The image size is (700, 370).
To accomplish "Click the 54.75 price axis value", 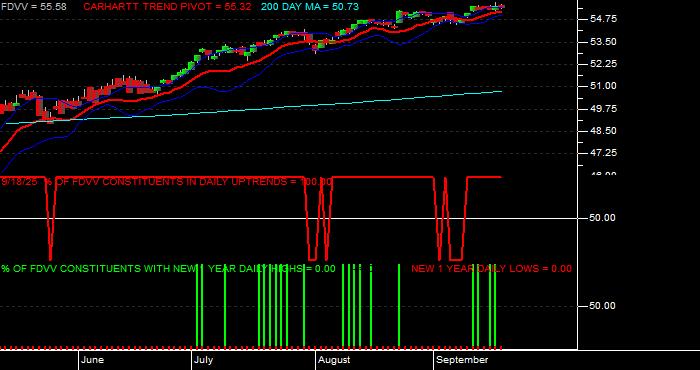I will click(604, 19).
